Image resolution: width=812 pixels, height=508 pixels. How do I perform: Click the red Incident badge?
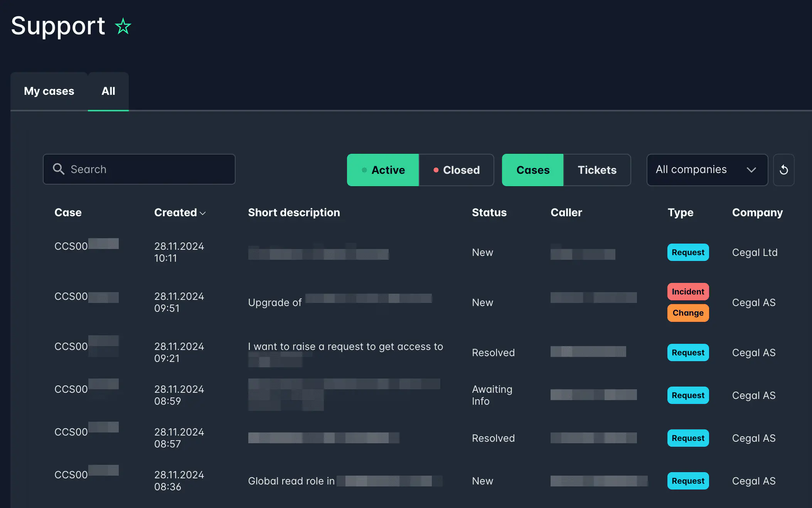(688, 291)
